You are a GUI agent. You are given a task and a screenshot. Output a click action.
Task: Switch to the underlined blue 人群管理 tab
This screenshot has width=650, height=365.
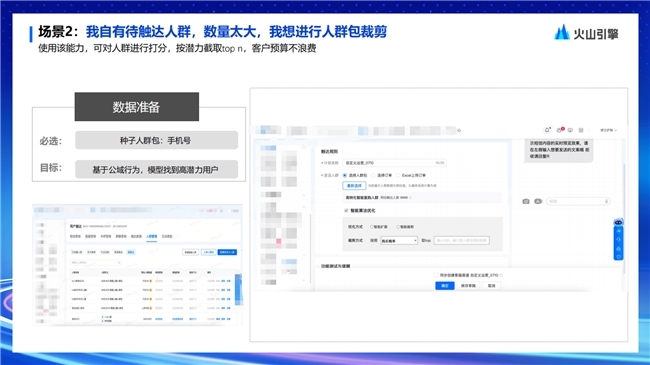tap(152, 236)
